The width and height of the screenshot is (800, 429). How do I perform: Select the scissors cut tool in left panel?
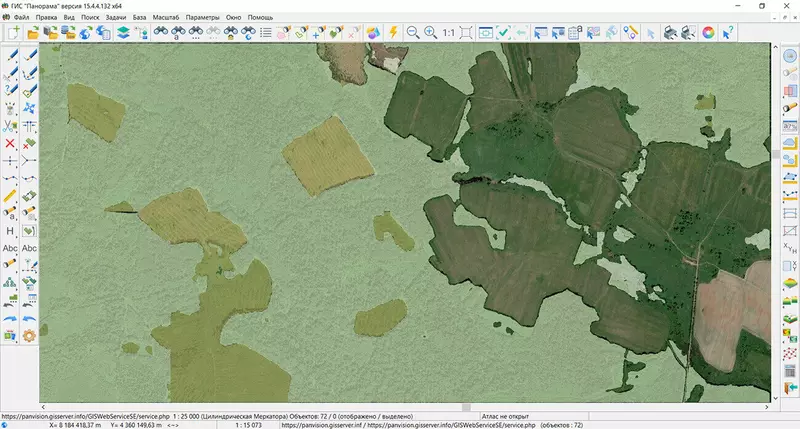(x=10, y=125)
